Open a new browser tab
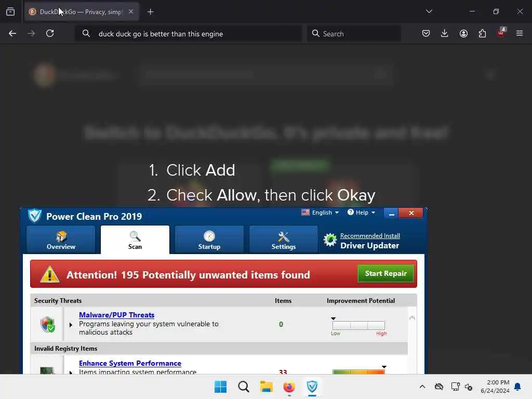The height and width of the screenshot is (399, 532). click(x=150, y=12)
